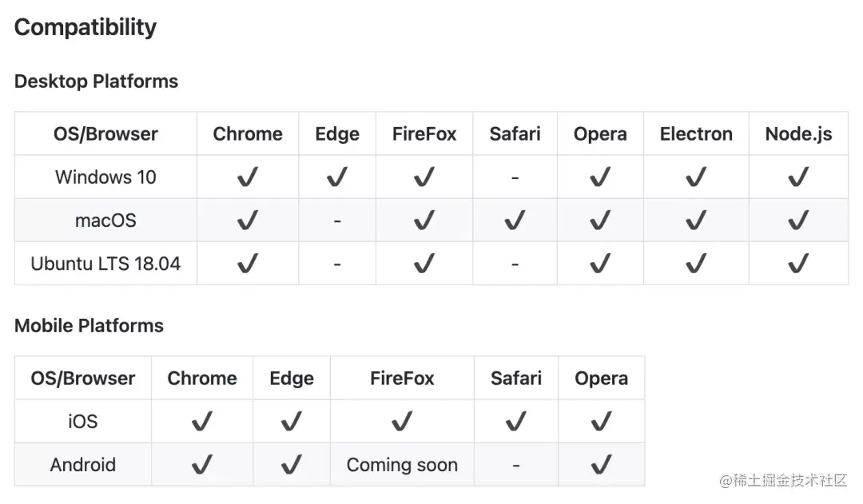The image size is (863, 504).
Task: Click the Mobile Platforms subheading
Action: click(x=89, y=326)
